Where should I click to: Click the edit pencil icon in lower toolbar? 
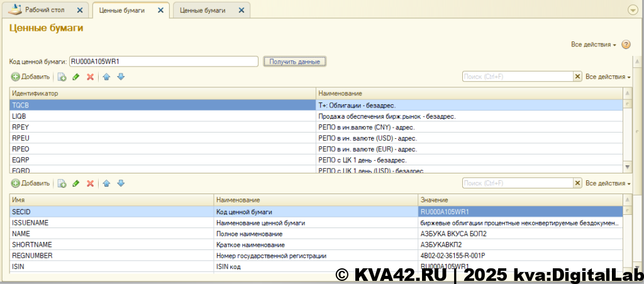point(76,183)
